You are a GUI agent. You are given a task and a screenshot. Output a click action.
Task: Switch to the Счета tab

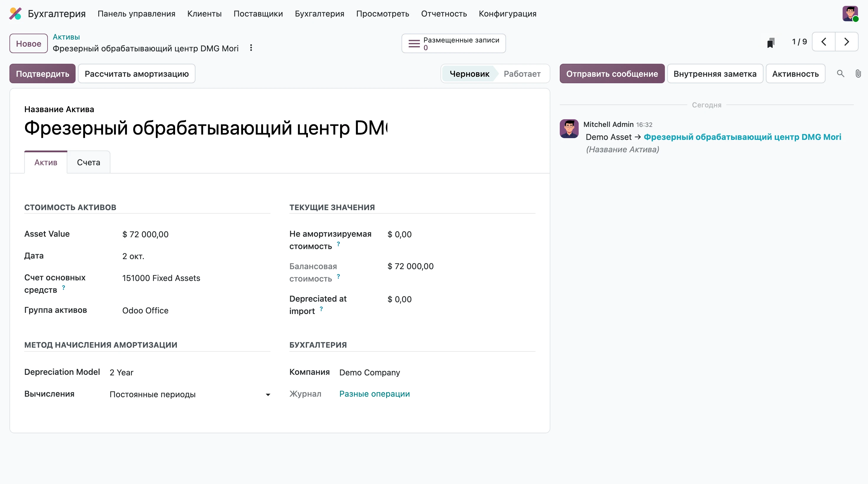pyautogui.click(x=89, y=162)
